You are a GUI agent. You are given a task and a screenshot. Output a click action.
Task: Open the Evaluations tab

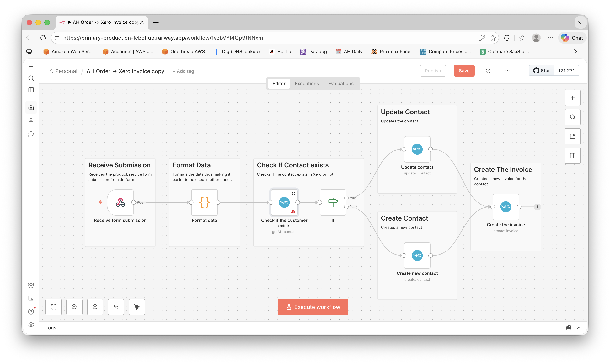pos(341,84)
